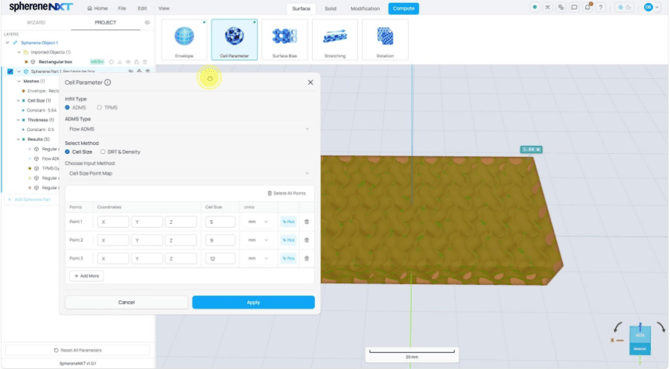
Task: Switch to the Solid tab
Action: point(330,9)
